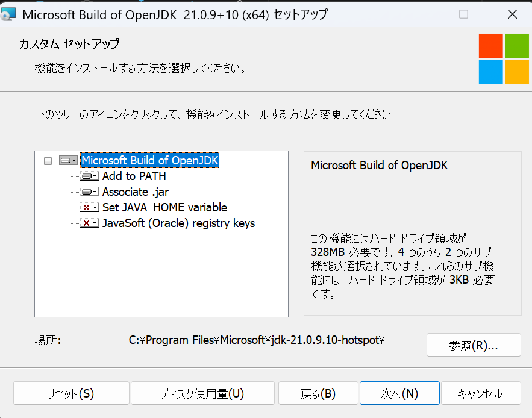Select the JavaSoft (Oracle) registry keys label

tap(178, 223)
